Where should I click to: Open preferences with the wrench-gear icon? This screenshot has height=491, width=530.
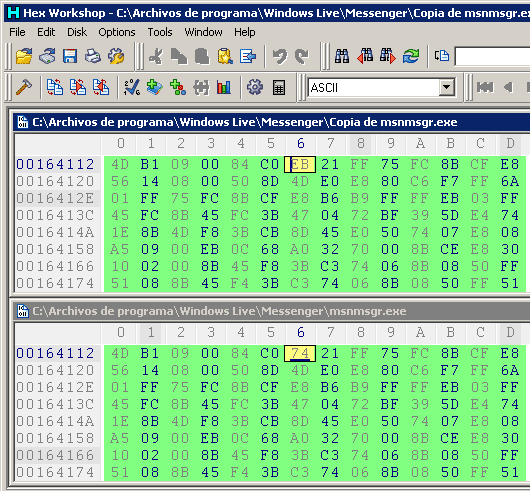pyautogui.click(x=116, y=56)
